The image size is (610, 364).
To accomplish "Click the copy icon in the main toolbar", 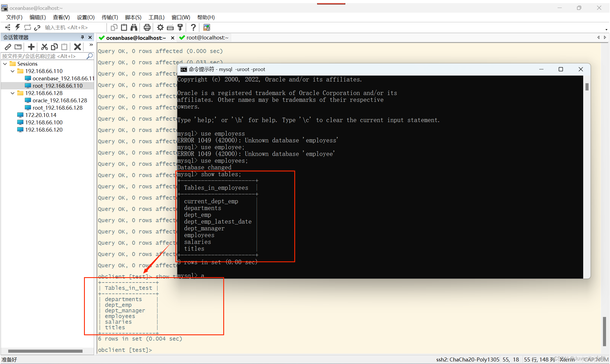I will pyautogui.click(x=114, y=27).
